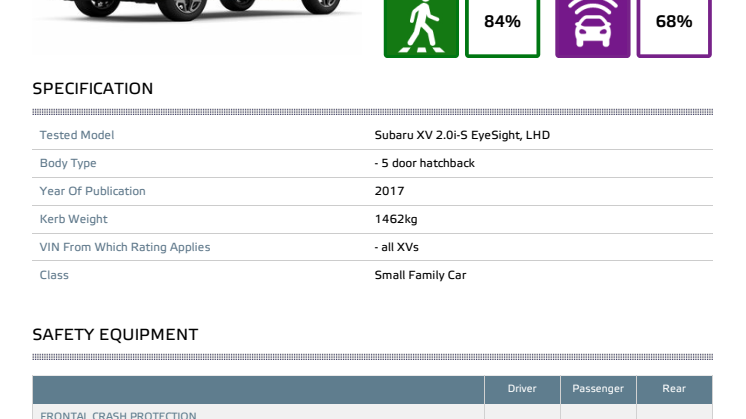Viewport: 746px width, 419px height.
Task: Click the 1462kg weight value
Action: click(396, 219)
